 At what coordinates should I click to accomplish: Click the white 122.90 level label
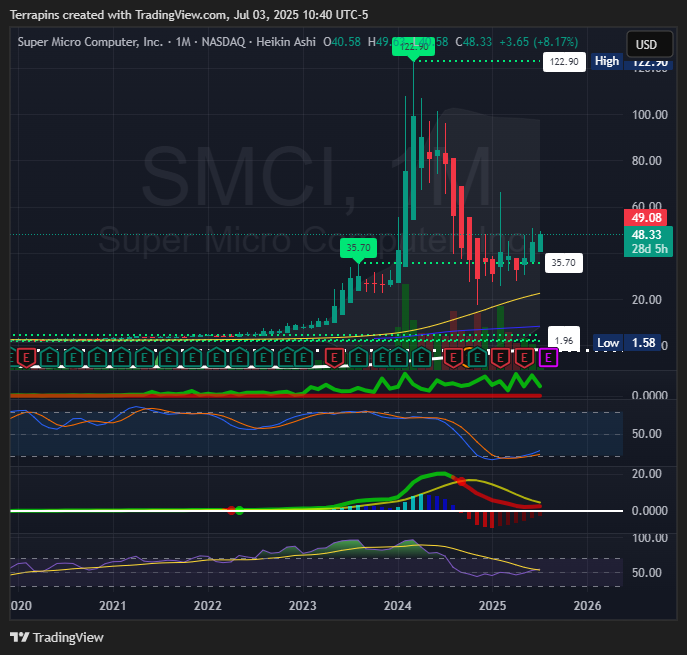pos(564,62)
